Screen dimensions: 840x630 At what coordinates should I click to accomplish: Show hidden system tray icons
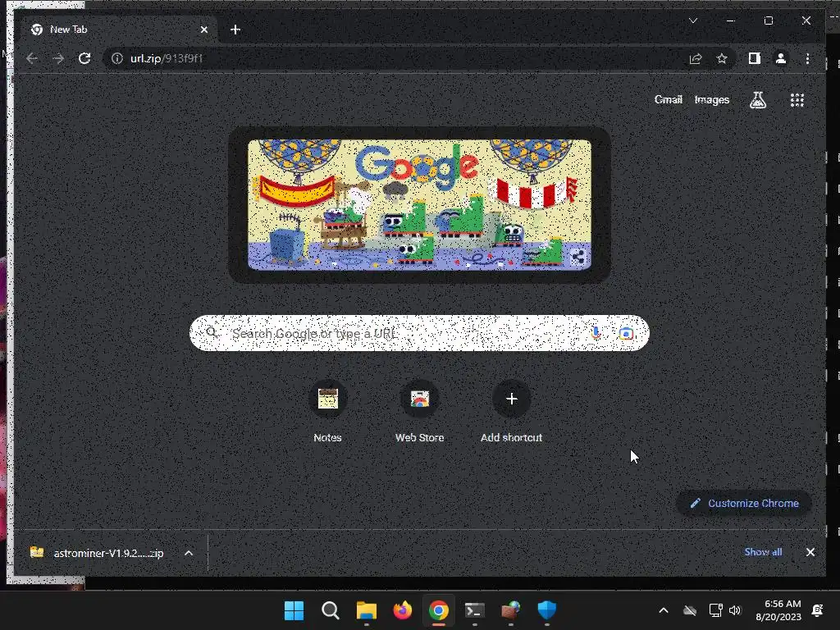tap(663, 610)
